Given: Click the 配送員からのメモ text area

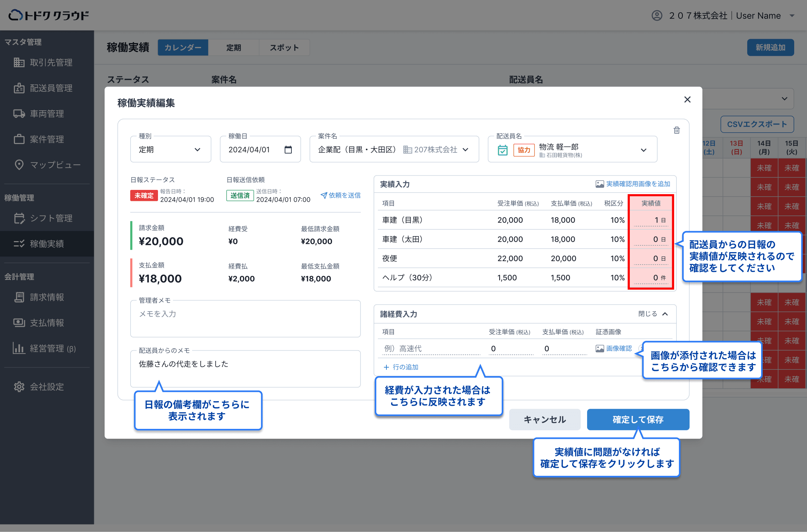Looking at the screenshot, I should (x=246, y=369).
